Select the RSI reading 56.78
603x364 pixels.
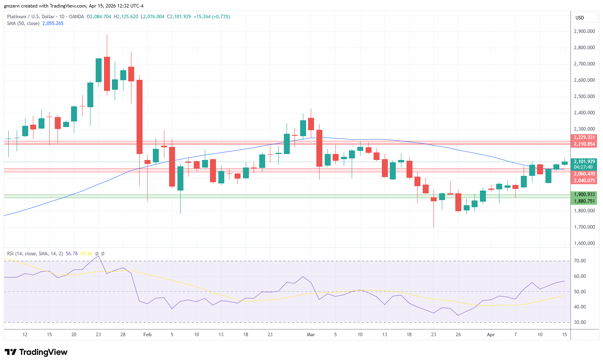click(x=71, y=254)
